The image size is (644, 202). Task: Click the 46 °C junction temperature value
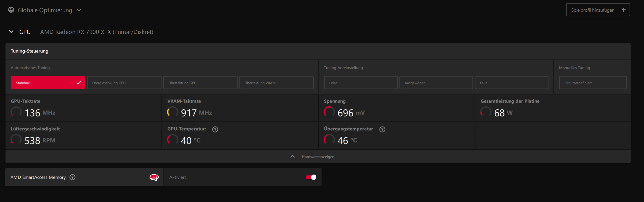(347, 140)
